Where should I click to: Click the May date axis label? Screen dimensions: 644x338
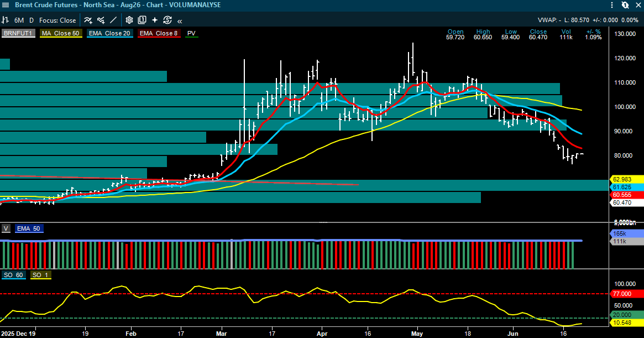click(x=417, y=334)
